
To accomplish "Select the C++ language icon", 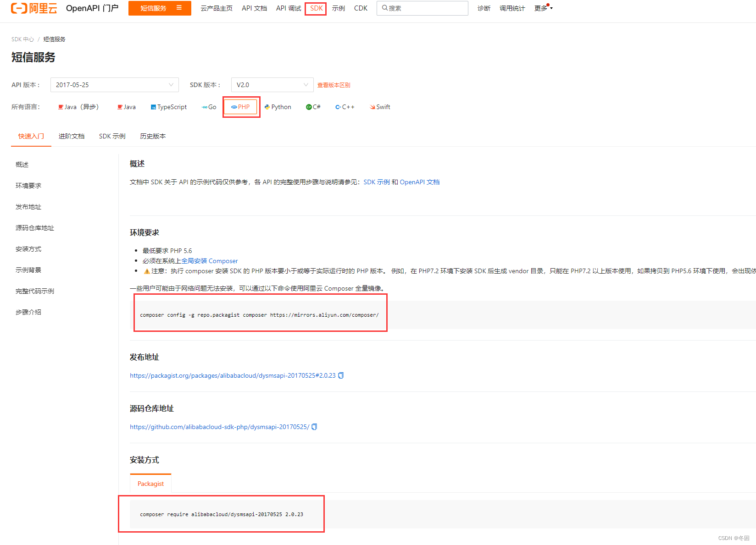I will point(345,107).
